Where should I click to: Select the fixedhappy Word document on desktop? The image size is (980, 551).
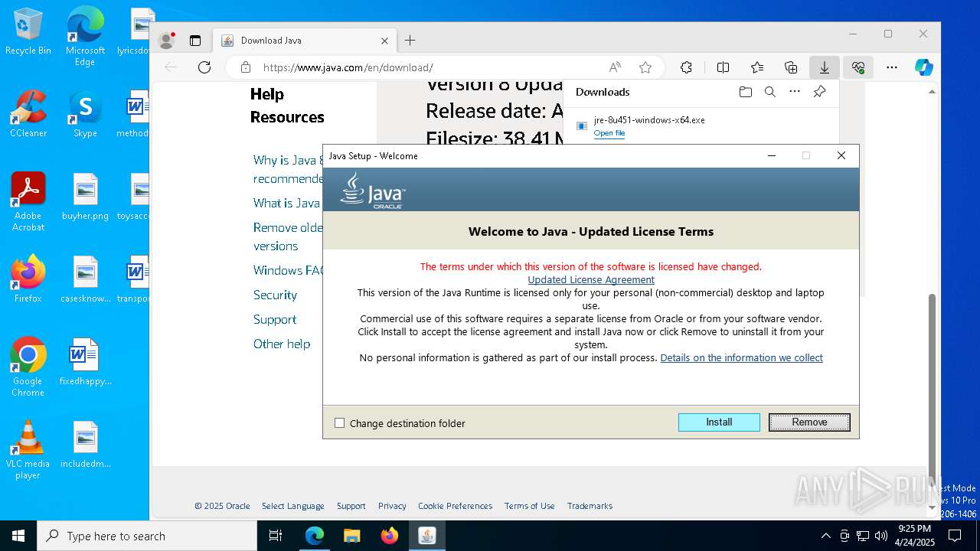[85, 362]
